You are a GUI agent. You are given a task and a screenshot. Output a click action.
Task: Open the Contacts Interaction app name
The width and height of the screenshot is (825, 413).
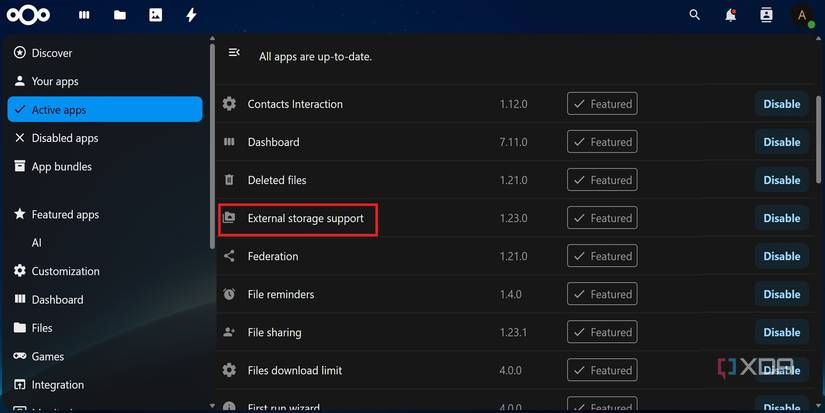(x=295, y=104)
